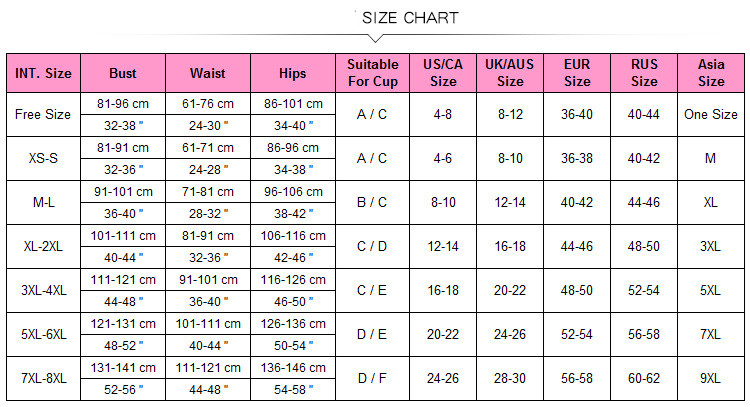Click the EUR Size column header
Viewport: 750px width, 407px height.
577,73
